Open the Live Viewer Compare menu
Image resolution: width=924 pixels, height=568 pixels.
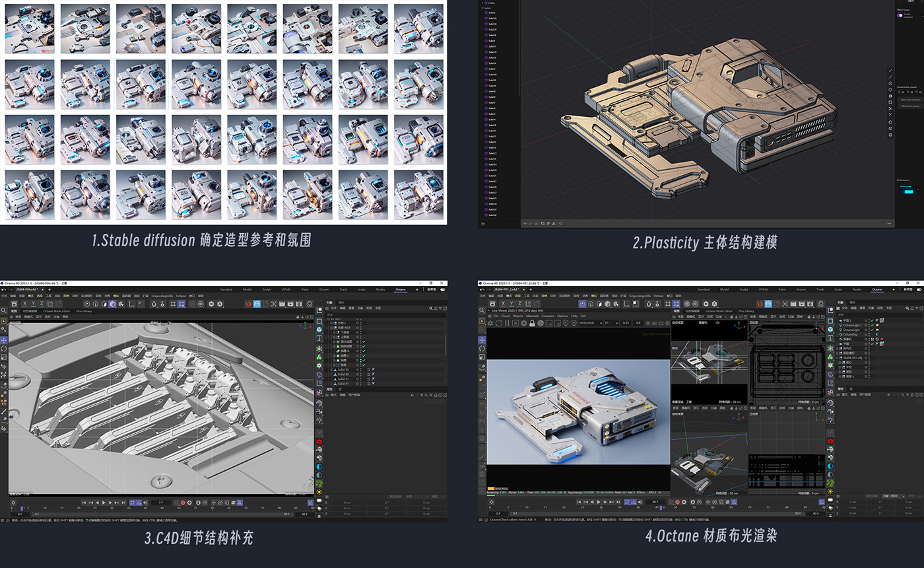pyautogui.click(x=548, y=316)
